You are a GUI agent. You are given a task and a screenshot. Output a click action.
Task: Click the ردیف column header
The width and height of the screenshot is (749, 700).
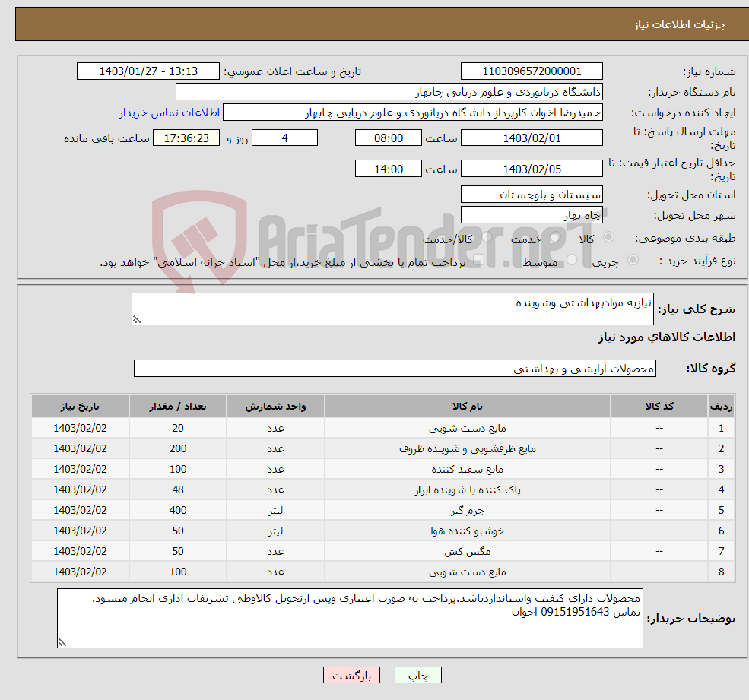tap(721, 407)
